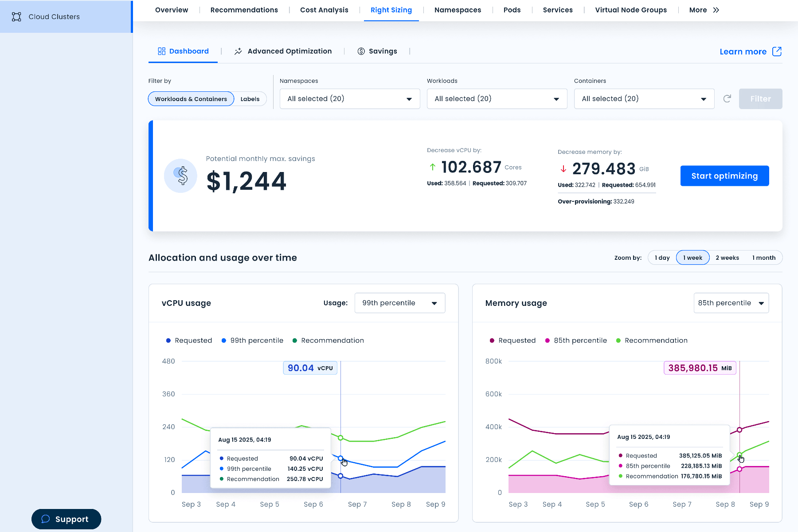This screenshot has width=798, height=532.
Task: Switch filter mode to Labels
Action: coord(250,99)
